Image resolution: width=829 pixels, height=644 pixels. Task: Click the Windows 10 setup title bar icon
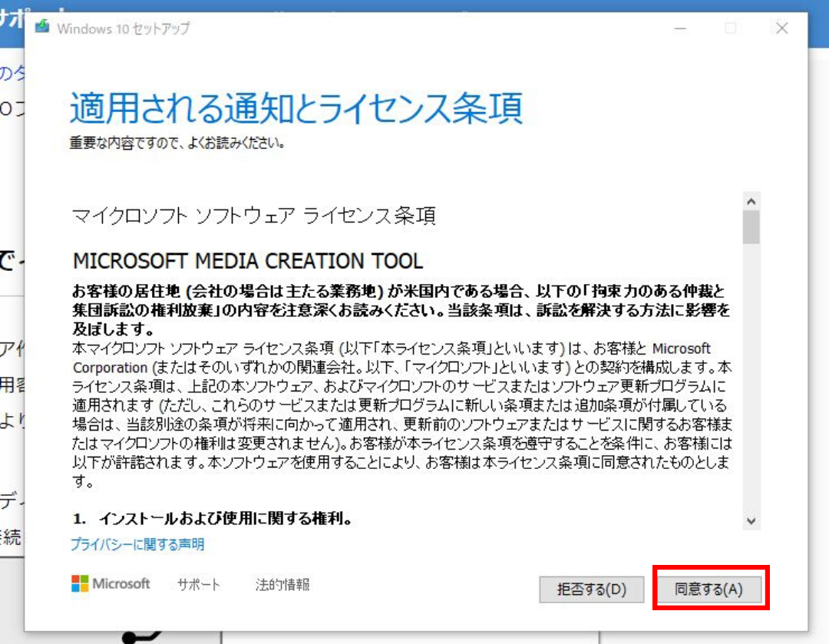pyautogui.click(x=42, y=26)
